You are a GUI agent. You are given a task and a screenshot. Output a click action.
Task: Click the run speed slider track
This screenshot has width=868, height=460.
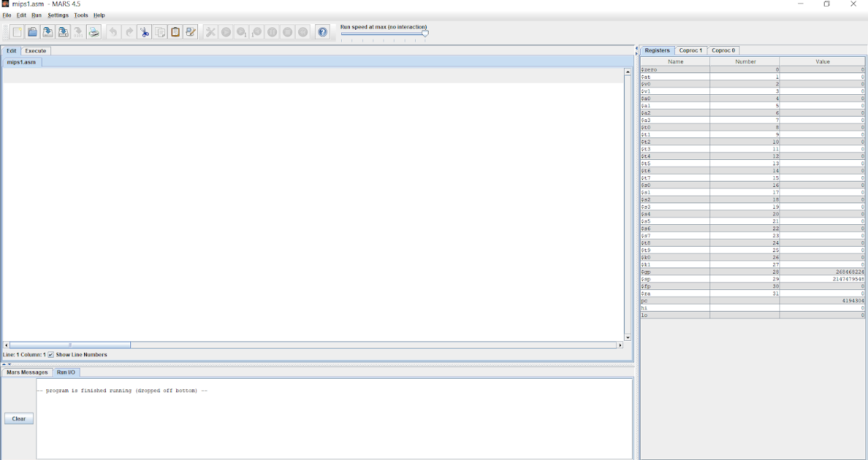[383, 34]
